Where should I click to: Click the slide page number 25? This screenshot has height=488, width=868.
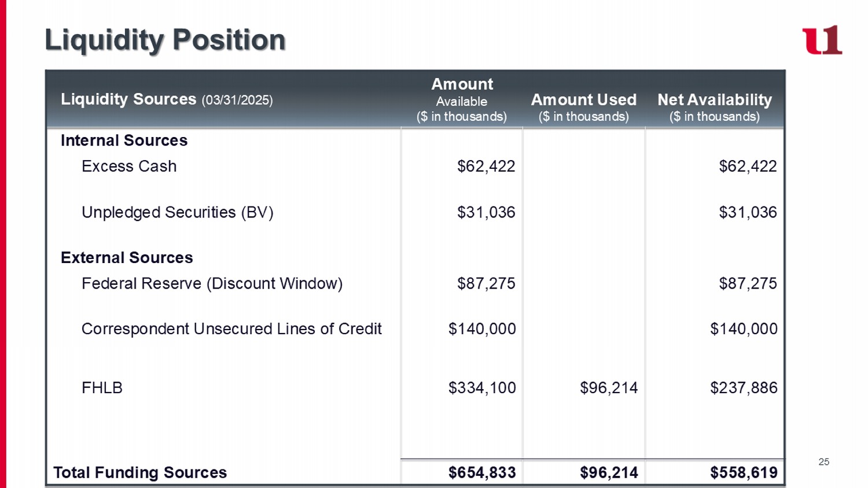[x=823, y=461]
